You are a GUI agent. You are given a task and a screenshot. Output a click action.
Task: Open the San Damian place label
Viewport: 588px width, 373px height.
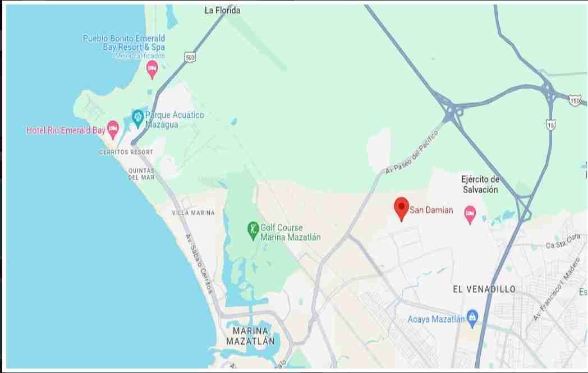pyautogui.click(x=431, y=210)
